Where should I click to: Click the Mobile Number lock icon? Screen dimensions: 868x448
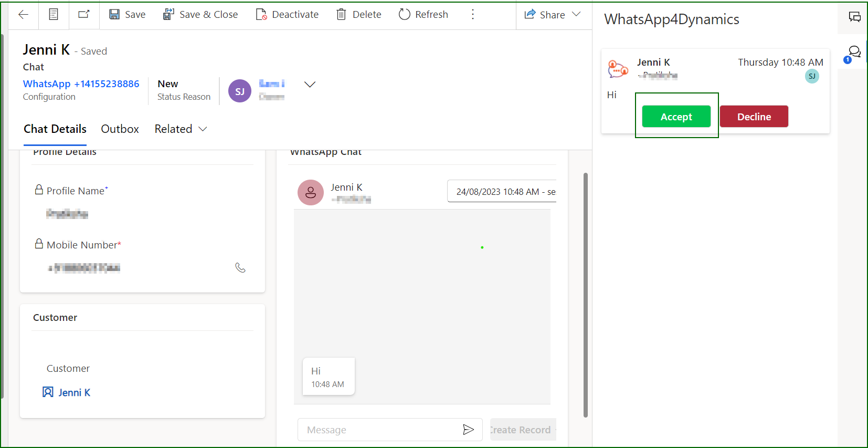[39, 244]
